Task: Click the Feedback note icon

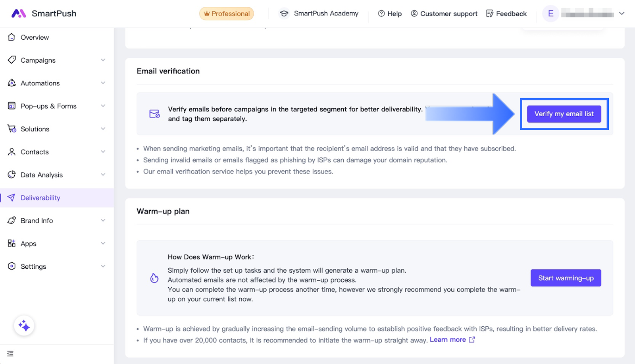Action: (x=490, y=13)
